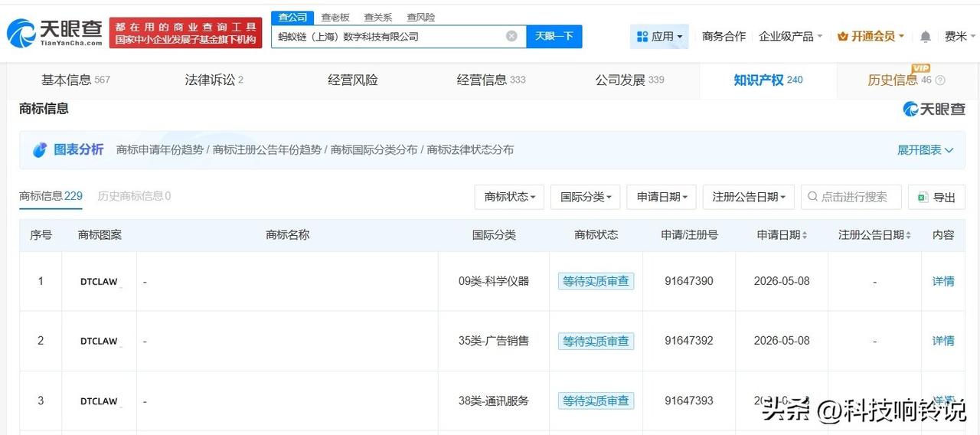This screenshot has width=980, height=435.
Task: Sort by 申请日期 column header
Action: [782, 235]
